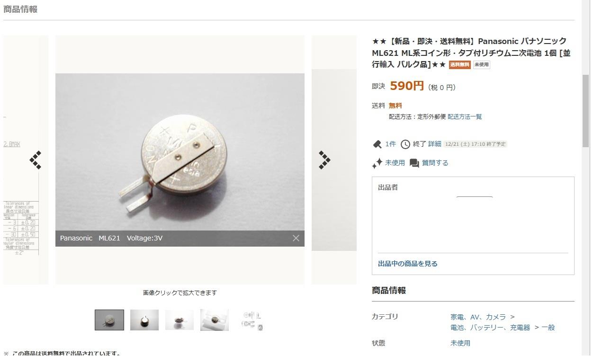Click the bid count tag icon
The height and width of the screenshot is (364, 602).
pyautogui.click(x=377, y=144)
